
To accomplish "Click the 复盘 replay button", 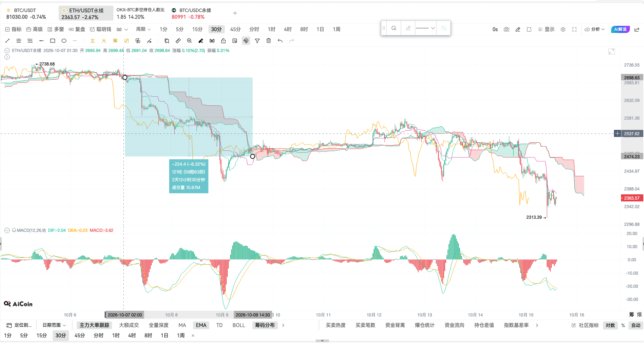I will pyautogui.click(x=77, y=29).
